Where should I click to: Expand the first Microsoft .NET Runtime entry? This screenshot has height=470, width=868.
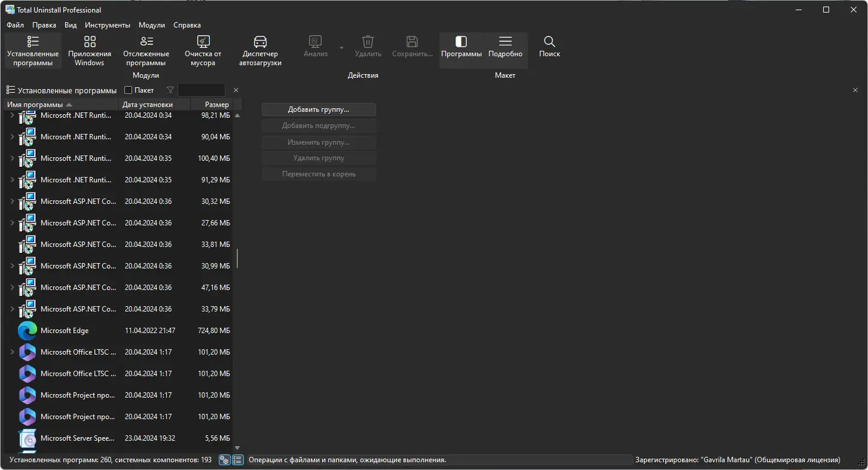point(12,115)
